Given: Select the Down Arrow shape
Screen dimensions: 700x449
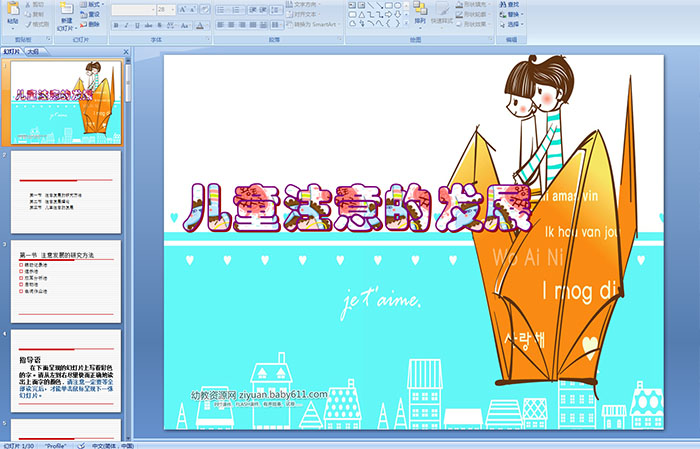Looking at the screenshot, I should 397,14.
